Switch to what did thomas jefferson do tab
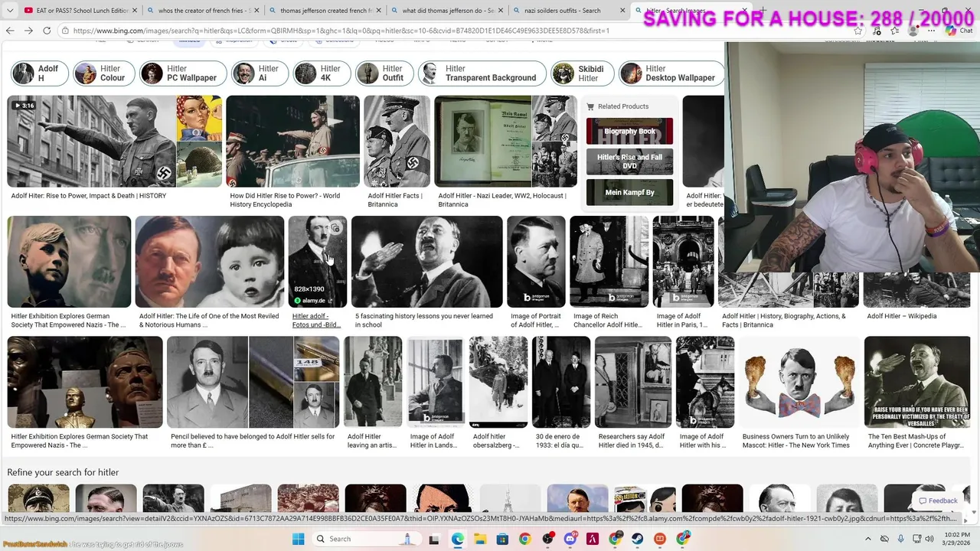The width and height of the screenshot is (980, 551). click(447, 11)
